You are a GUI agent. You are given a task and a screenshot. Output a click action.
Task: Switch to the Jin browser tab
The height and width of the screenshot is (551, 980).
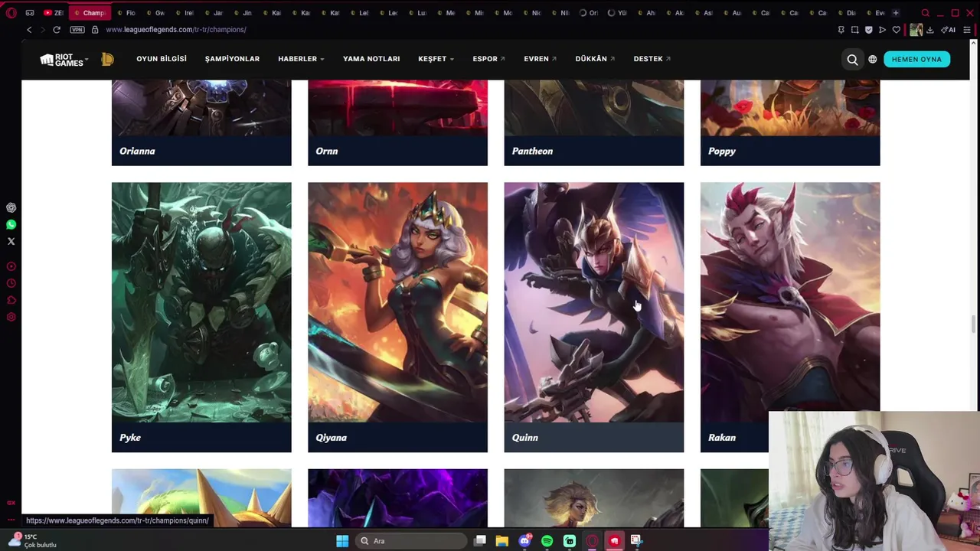click(243, 13)
